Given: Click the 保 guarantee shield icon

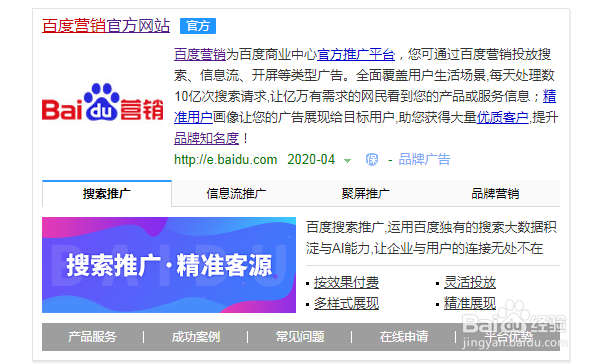Looking at the screenshot, I should click(372, 159).
